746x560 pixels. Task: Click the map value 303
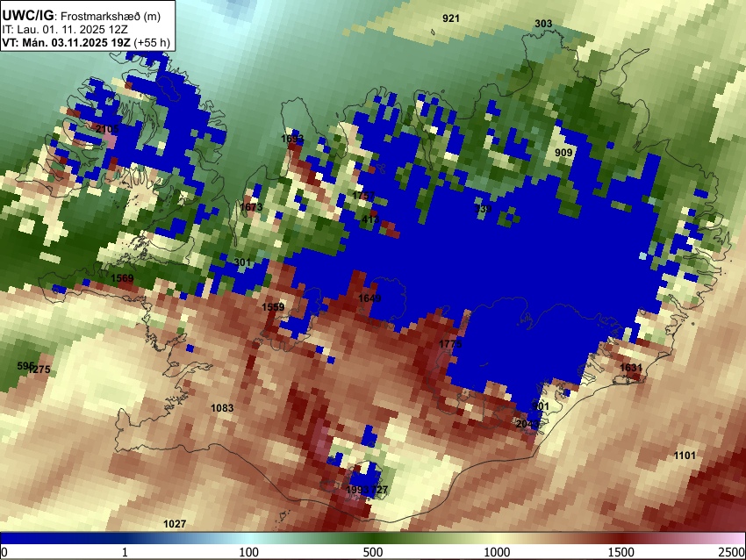point(543,24)
